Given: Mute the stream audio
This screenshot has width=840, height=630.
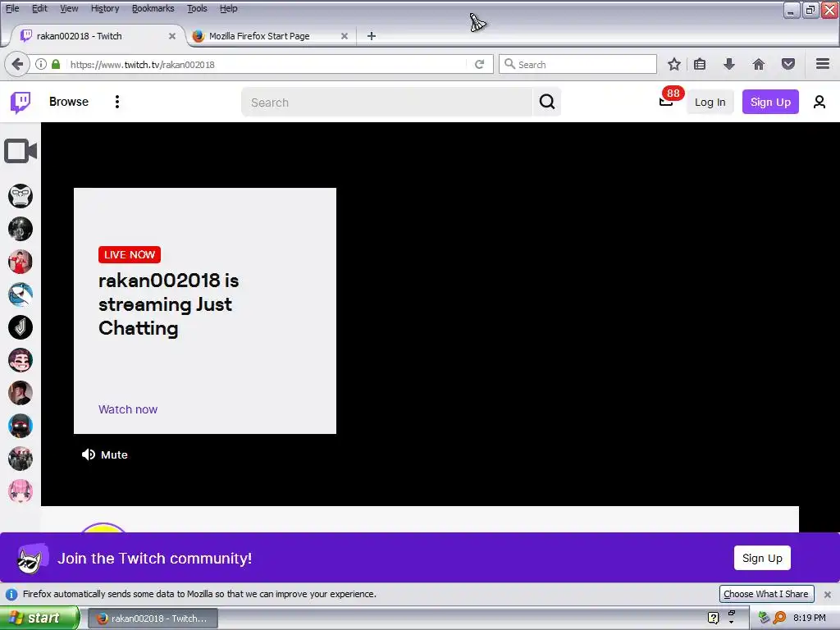Looking at the screenshot, I should click(x=104, y=454).
